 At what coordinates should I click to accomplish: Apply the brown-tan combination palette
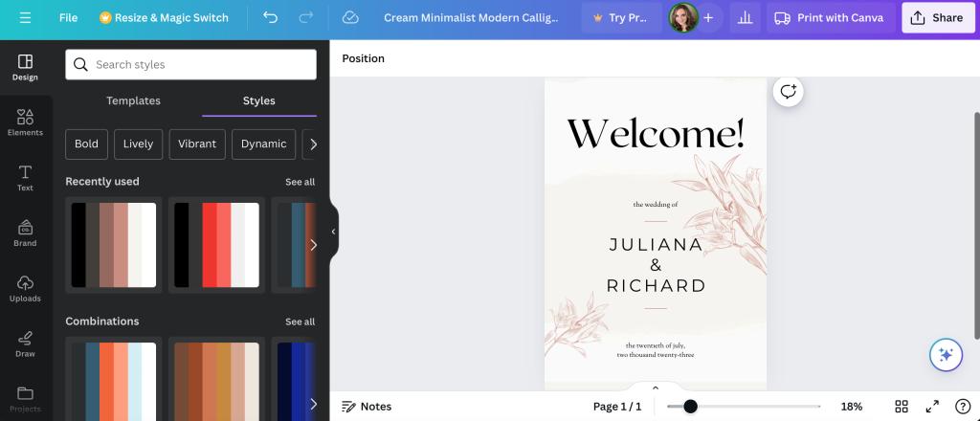216,380
